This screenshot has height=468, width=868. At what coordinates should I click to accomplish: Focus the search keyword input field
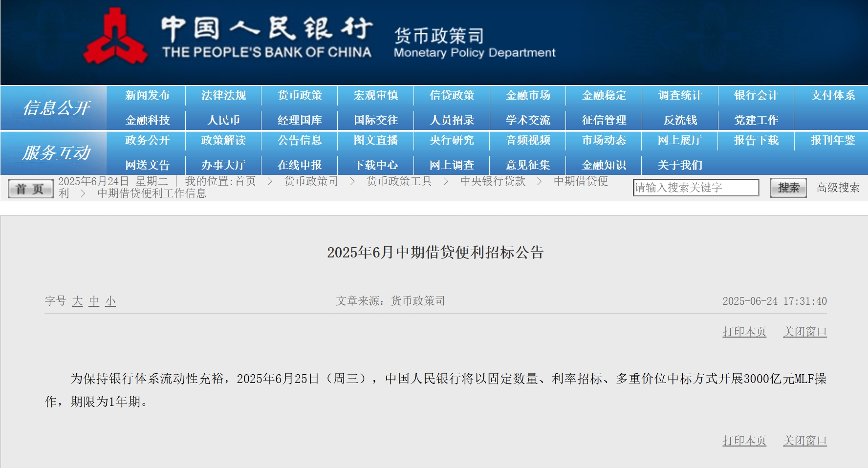click(x=696, y=188)
